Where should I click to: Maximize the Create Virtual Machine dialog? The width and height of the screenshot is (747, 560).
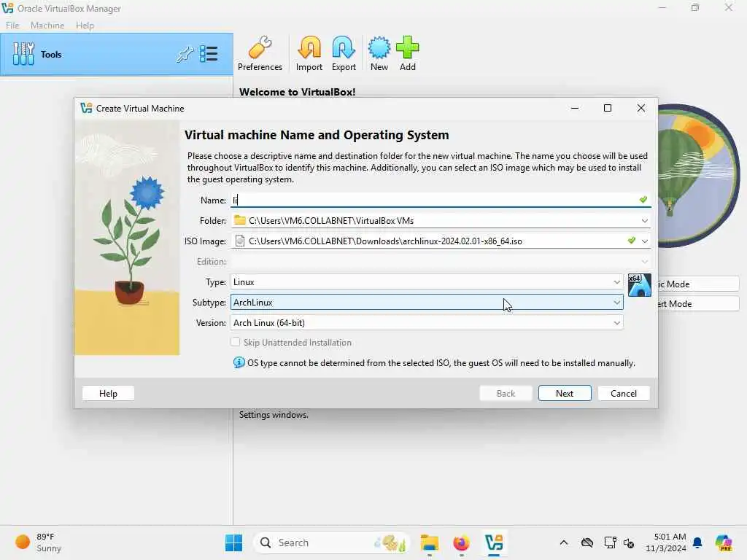pyautogui.click(x=608, y=108)
